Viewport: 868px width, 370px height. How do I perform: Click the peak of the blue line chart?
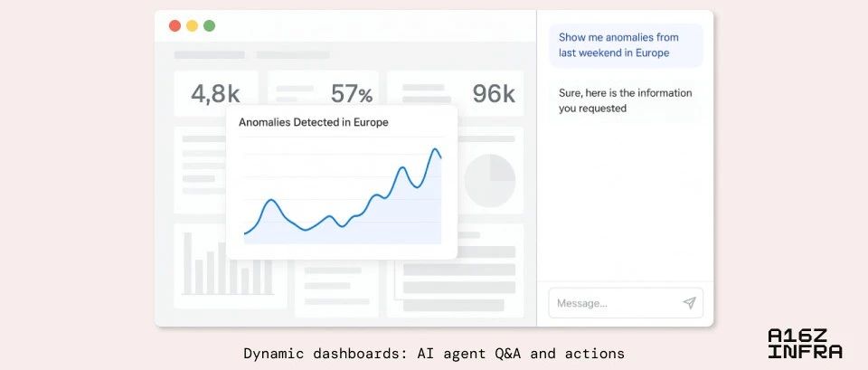point(435,149)
